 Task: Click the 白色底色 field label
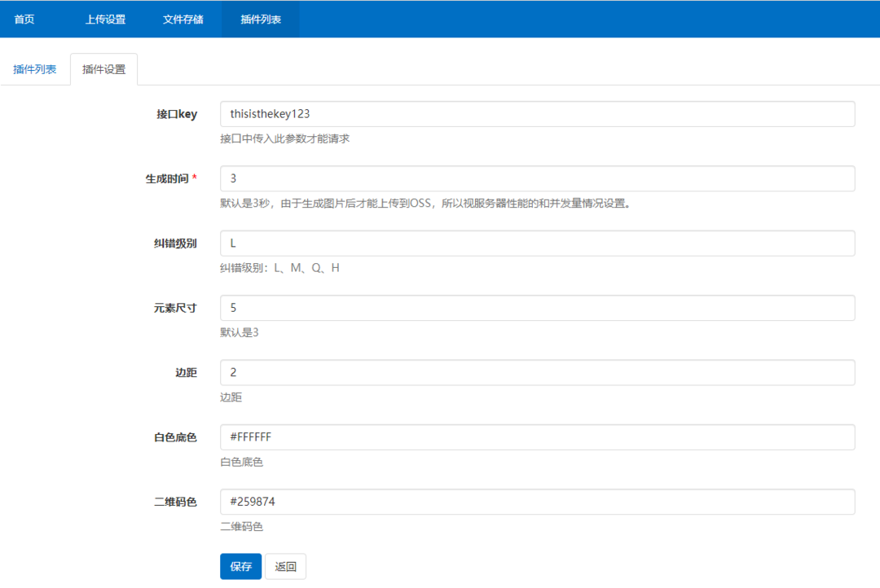[x=176, y=437]
